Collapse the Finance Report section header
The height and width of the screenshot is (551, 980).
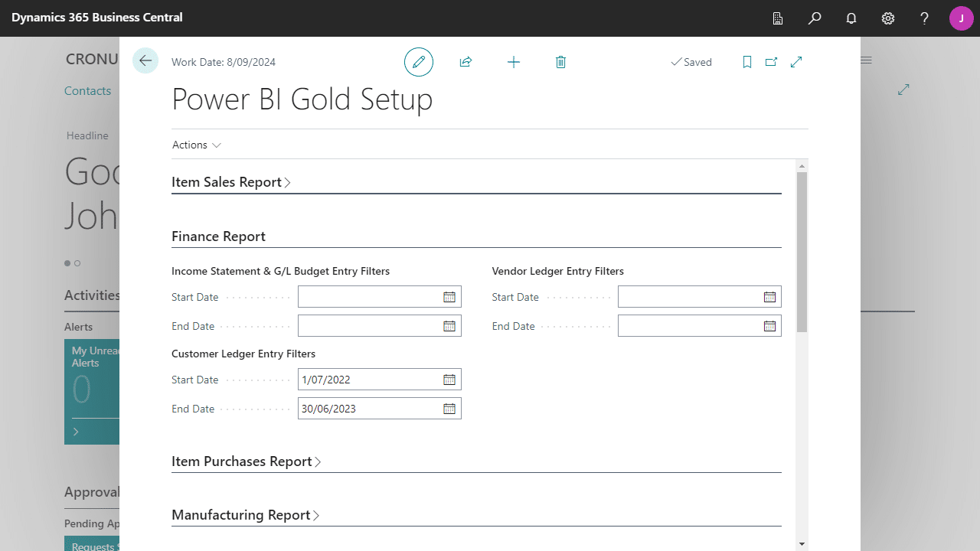(x=218, y=236)
